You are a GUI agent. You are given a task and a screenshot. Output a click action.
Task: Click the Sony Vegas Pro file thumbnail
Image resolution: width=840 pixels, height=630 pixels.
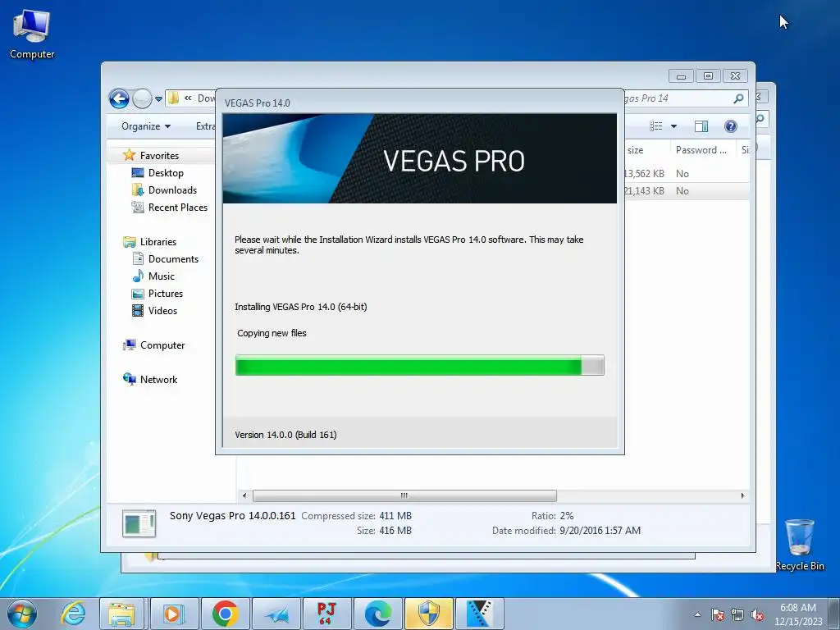139,523
